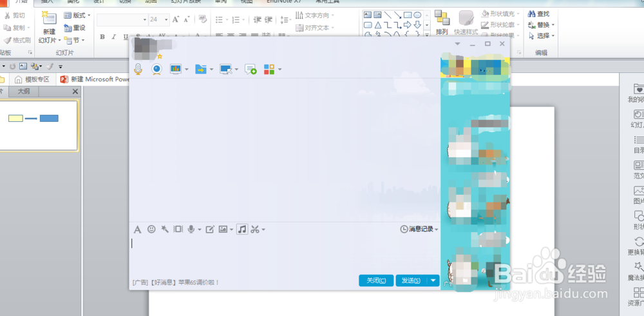644x316 pixels.
Task: Open the font options A icon in chat
Action: 138,229
